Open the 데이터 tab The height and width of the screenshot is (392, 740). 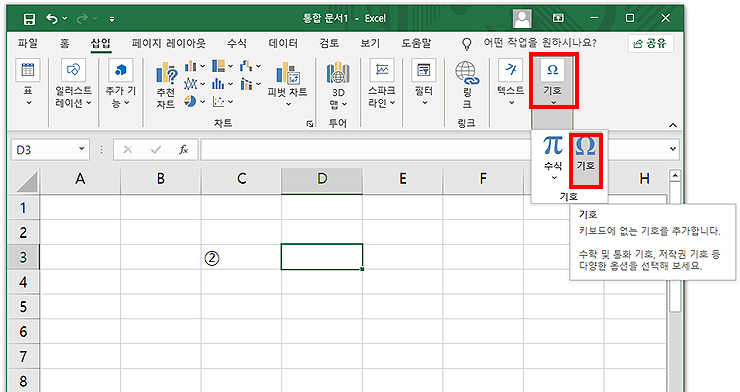(283, 43)
